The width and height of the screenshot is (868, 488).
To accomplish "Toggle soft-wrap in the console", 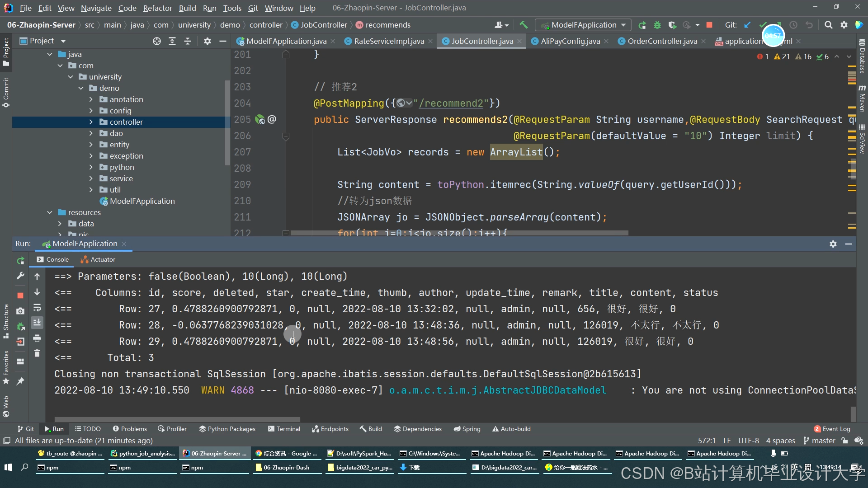I will click(x=37, y=308).
